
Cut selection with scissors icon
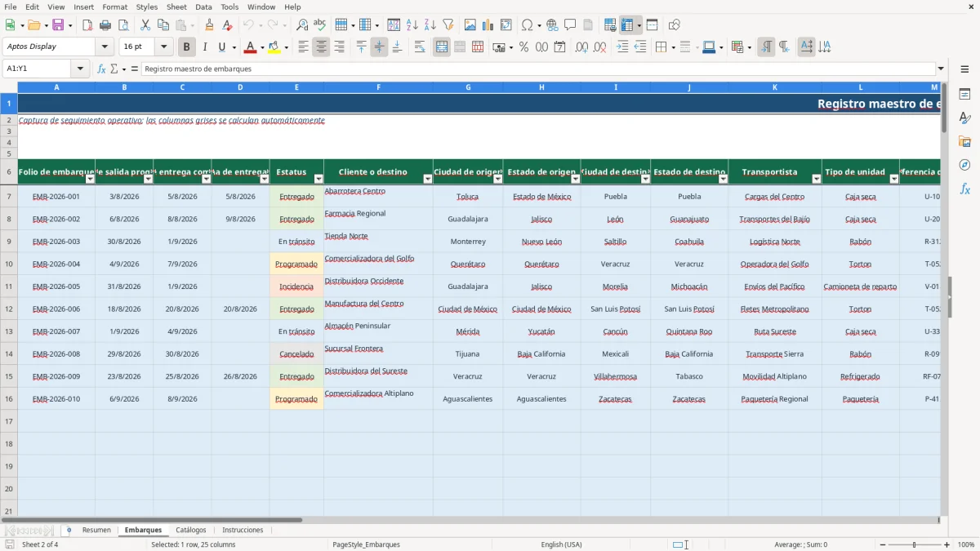click(145, 25)
